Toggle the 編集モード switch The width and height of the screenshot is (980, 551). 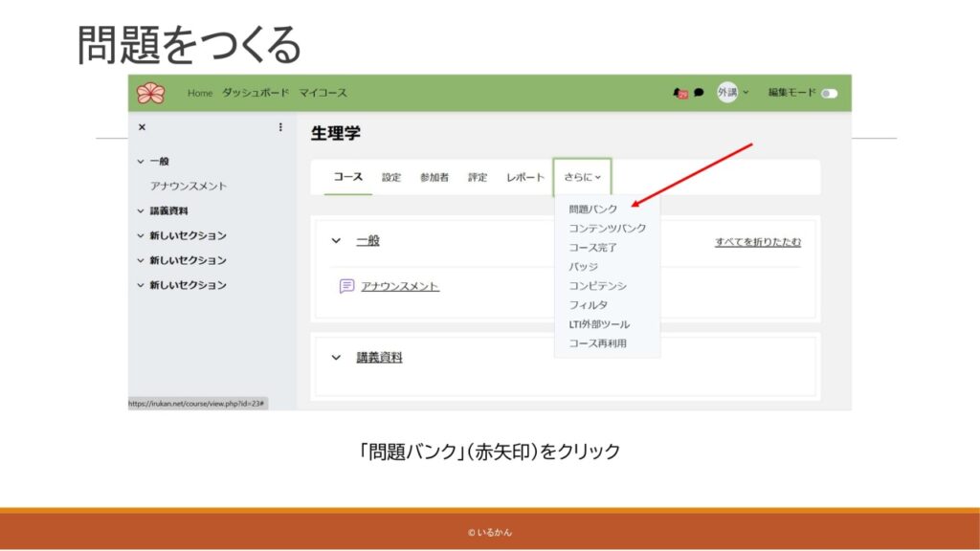pyautogui.click(x=828, y=93)
